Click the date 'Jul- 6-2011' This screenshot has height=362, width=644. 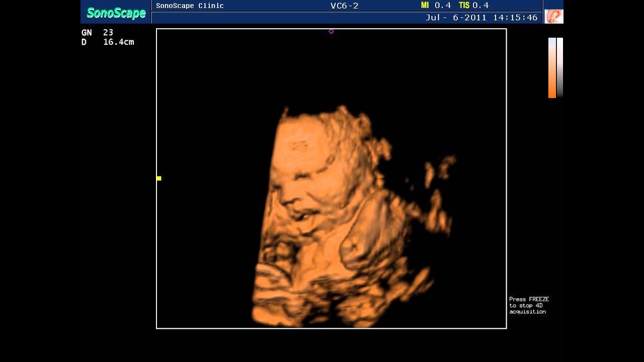tap(456, 18)
